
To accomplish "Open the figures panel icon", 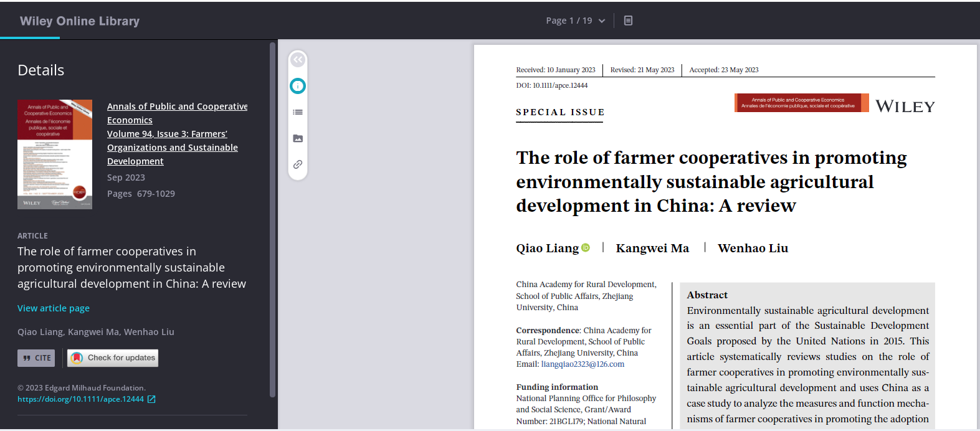I will click(298, 138).
